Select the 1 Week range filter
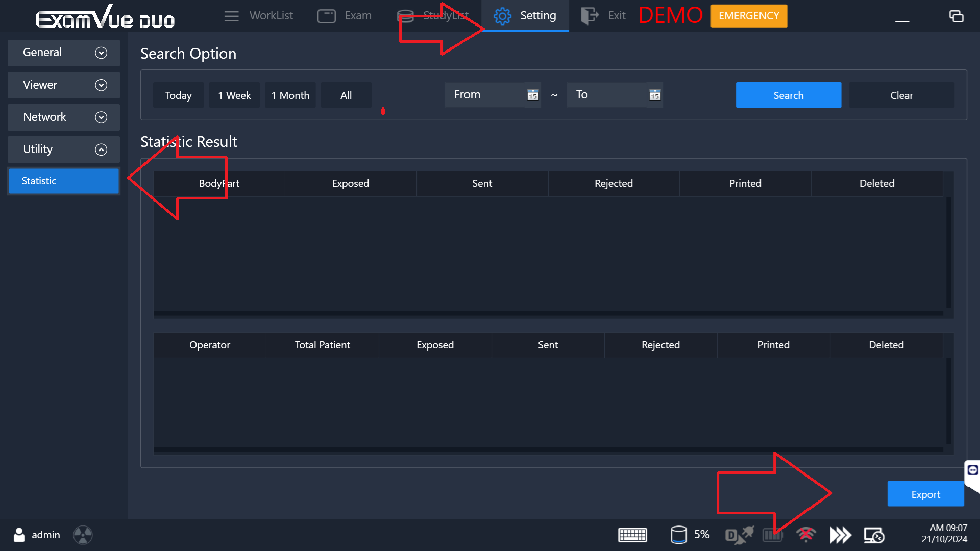The image size is (980, 551). click(x=234, y=95)
